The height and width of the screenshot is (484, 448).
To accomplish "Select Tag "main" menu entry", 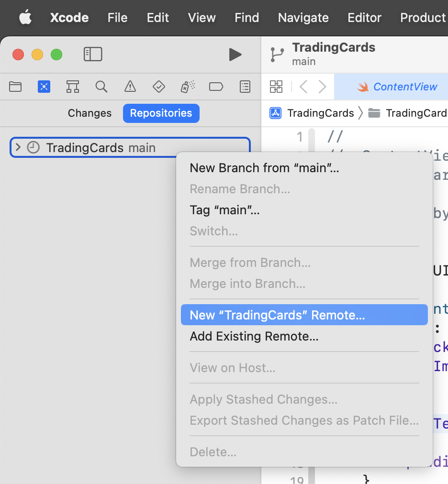I will 224,210.
